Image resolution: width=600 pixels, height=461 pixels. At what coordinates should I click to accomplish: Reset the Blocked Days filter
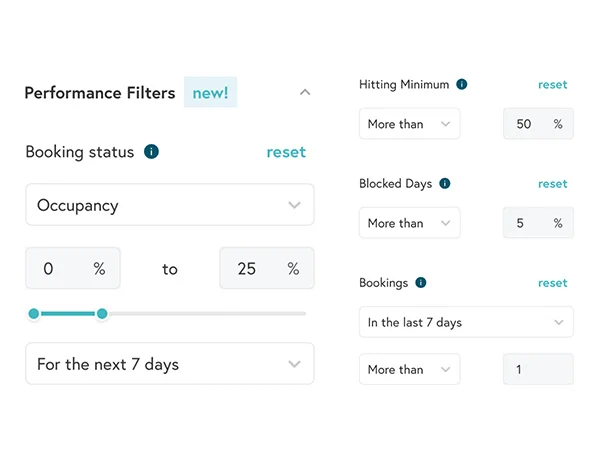(x=553, y=184)
